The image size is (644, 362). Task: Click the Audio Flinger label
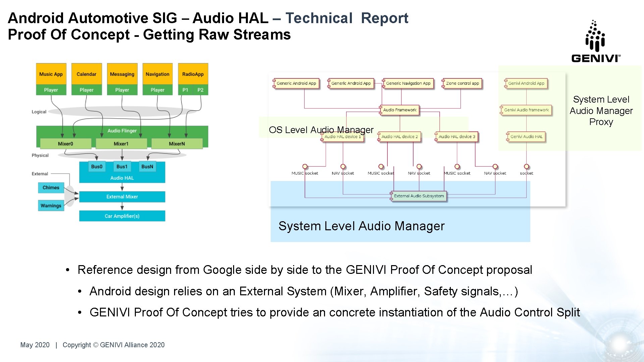coord(122,131)
